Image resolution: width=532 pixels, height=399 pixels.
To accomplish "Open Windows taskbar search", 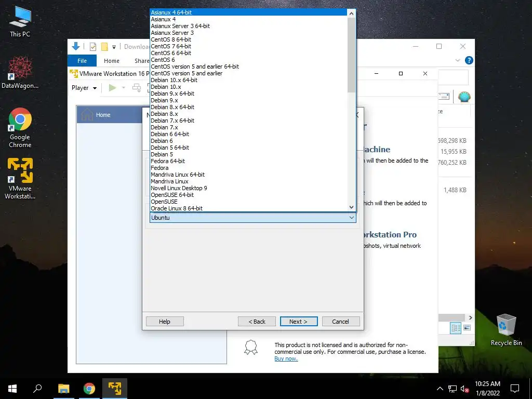I will [x=37, y=389].
